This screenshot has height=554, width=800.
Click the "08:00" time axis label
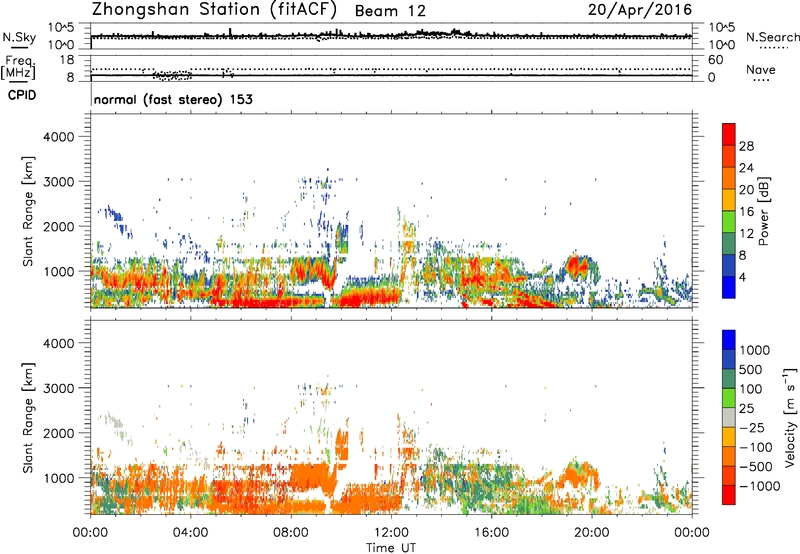click(291, 533)
